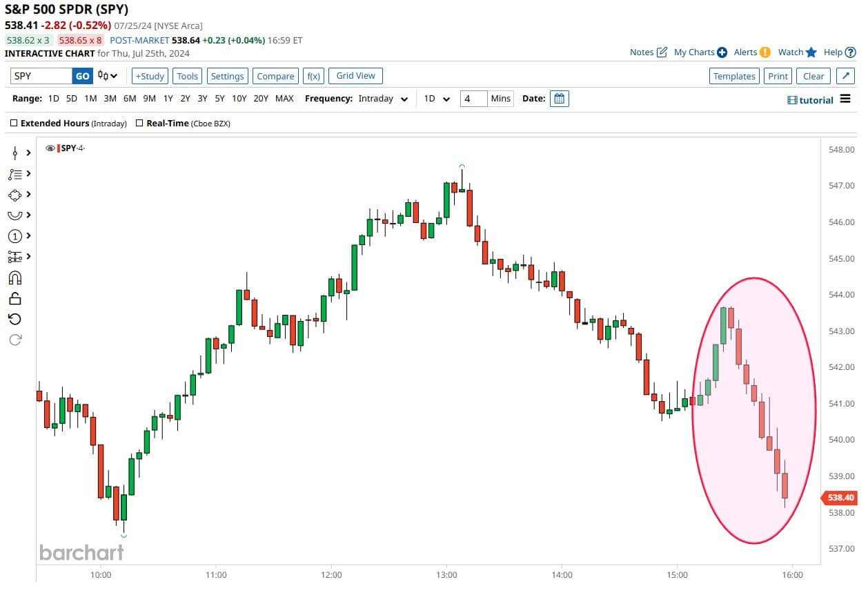Set range to 6M
Screen dimensions: 868x593
click(x=130, y=99)
